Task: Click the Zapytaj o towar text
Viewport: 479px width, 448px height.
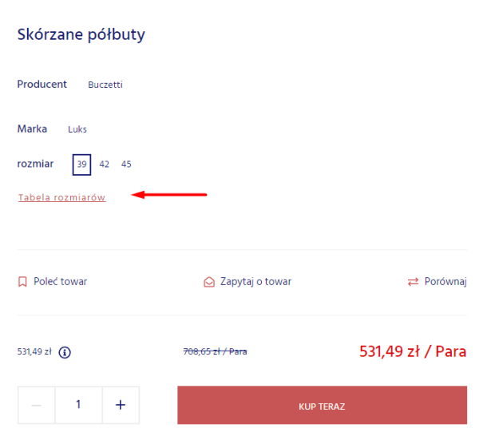Action: tap(255, 281)
